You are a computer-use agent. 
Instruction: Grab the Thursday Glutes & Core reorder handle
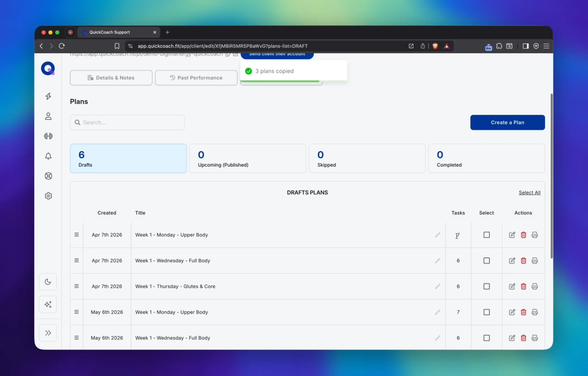pos(76,286)
